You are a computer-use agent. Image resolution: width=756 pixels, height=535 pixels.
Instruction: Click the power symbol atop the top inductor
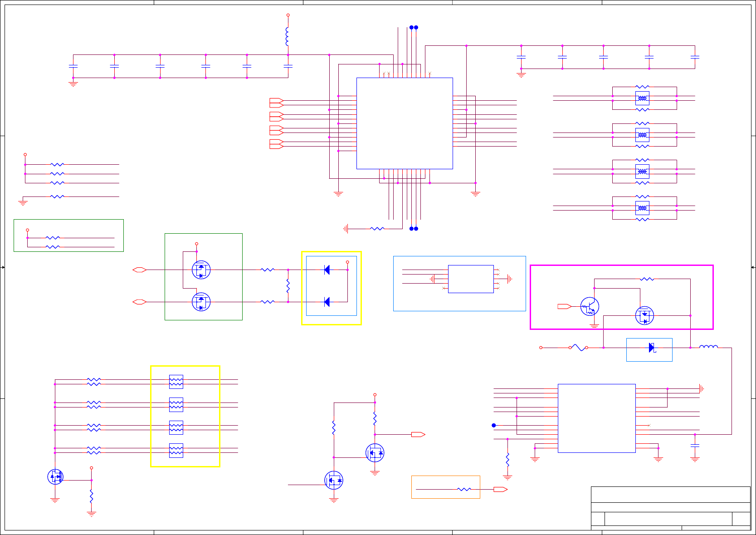point(288,15)
